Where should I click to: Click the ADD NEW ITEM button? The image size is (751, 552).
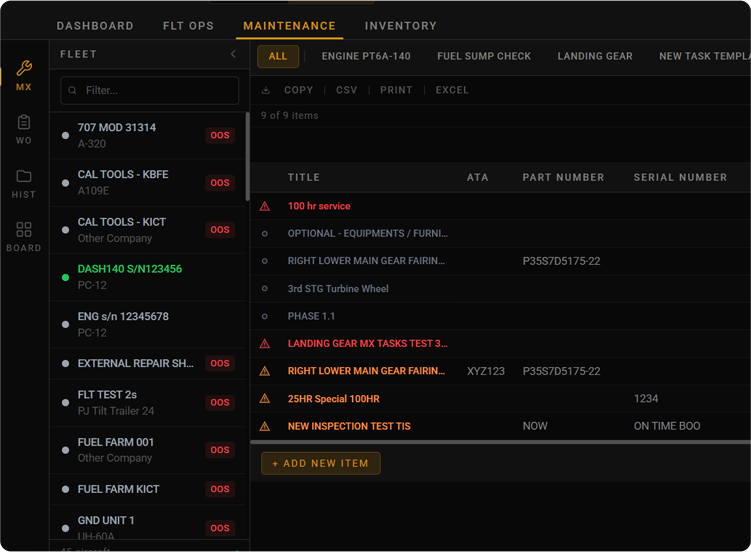320,463
